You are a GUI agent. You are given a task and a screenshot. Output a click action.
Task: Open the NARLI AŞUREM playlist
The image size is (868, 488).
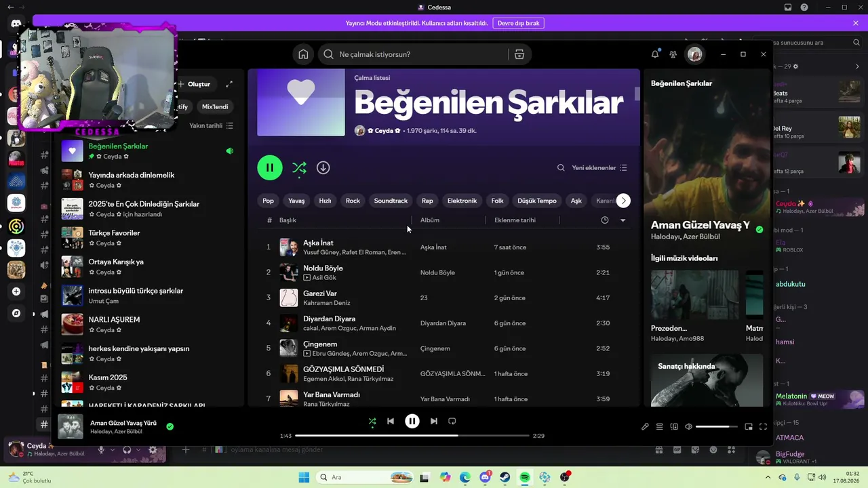point(147,325)
